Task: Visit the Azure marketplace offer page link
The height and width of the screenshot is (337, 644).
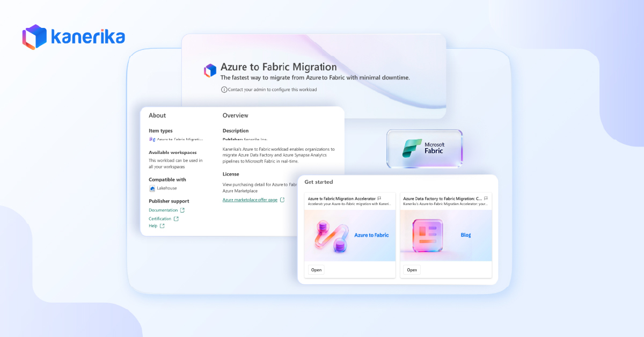Action: click(250, 200)
